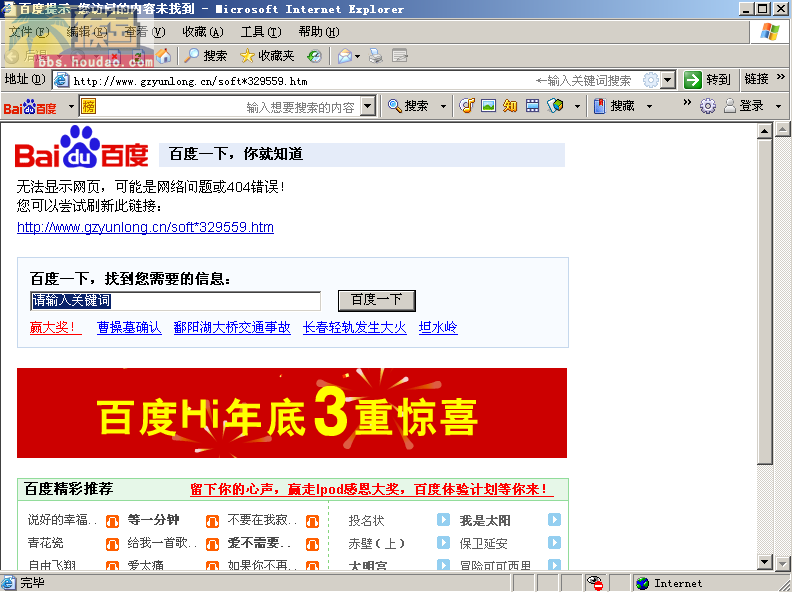Open the gzyunlong.cn/soft*329559.htm link

(x=145, y=227)
